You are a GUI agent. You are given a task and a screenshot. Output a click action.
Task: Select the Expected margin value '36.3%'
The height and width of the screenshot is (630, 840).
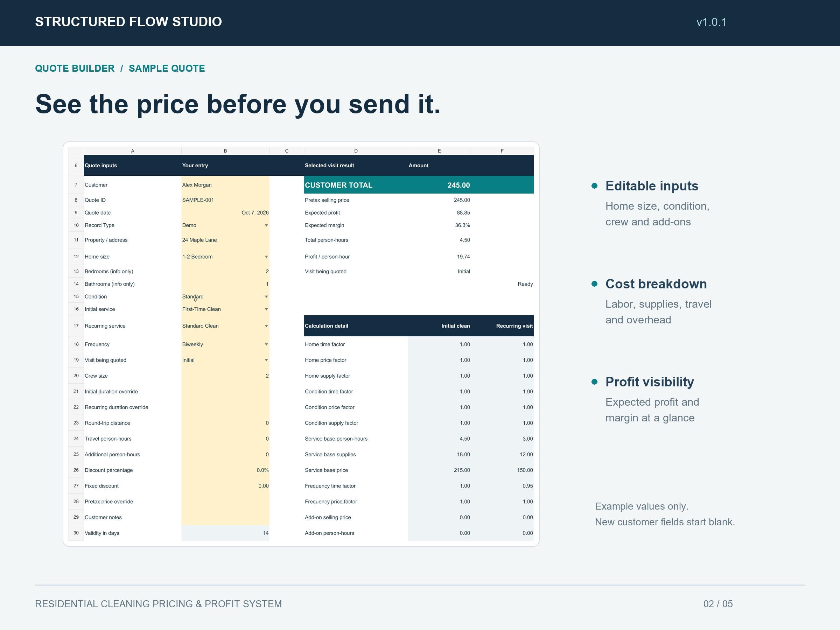[462, 225]
